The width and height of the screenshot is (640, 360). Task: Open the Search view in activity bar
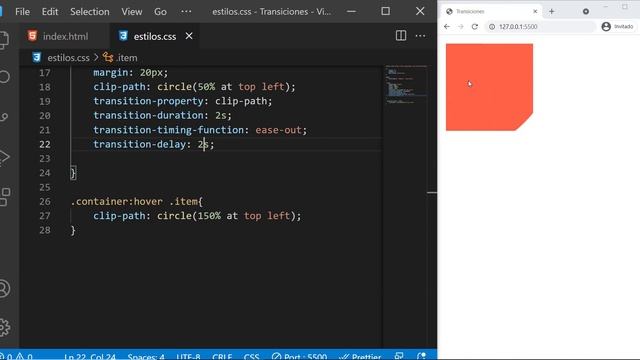(x=4, y=77)
